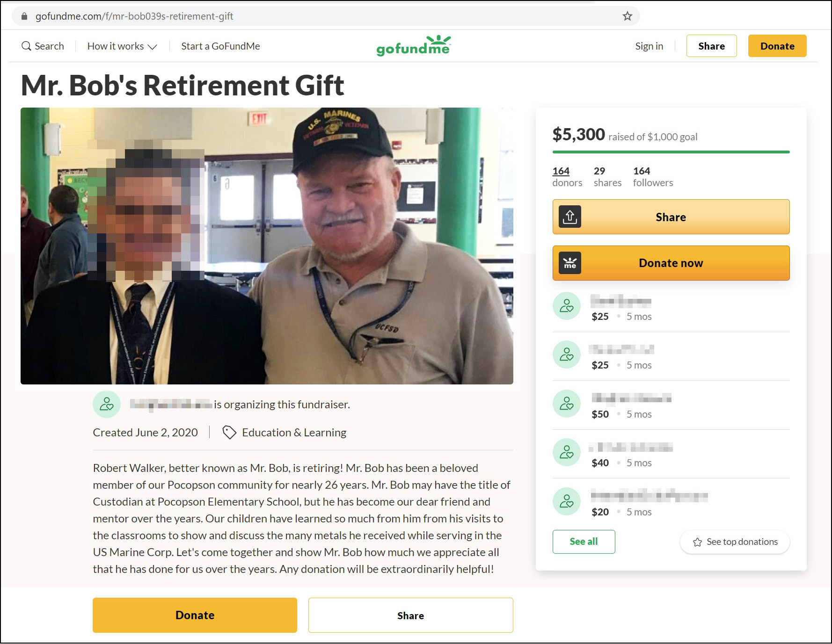Click the Education & Learning category link

click(294, 433)
